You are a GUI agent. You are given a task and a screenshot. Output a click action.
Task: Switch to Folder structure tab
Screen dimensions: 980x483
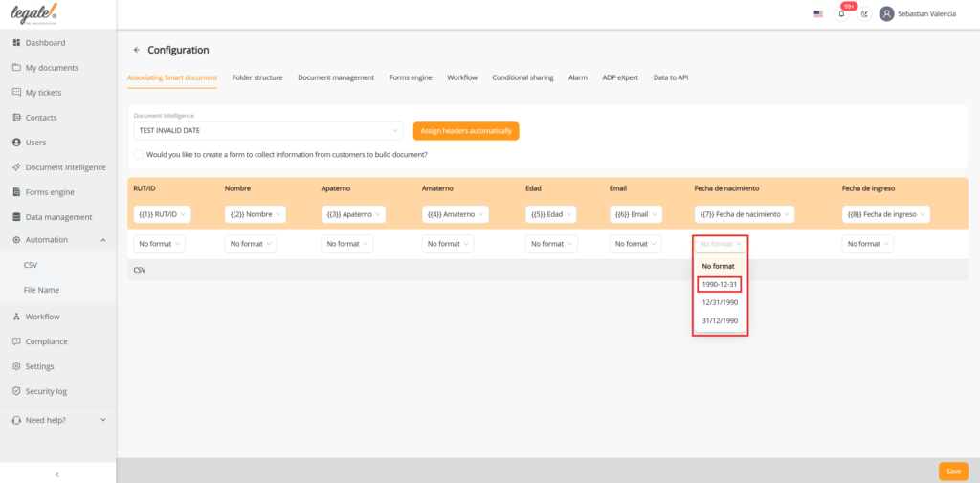click(257, 77)
